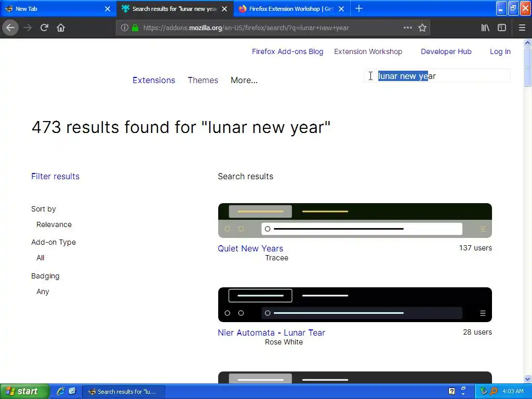Click the scrollbar up arrow
Screen dimensions: 532x399
click(527, 43)
